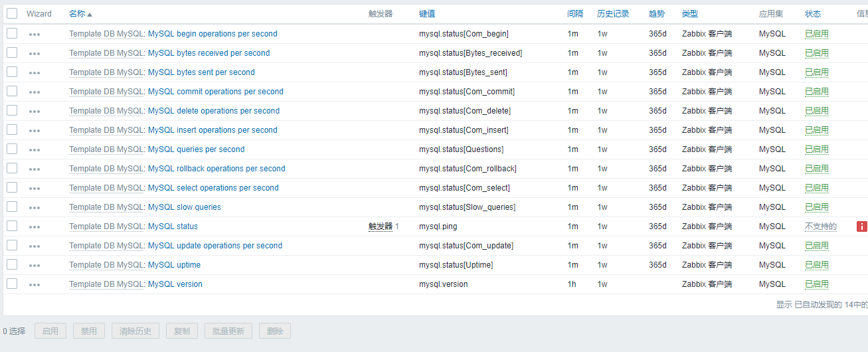This screenshot has height=352, width=868.
Task: Sort table by 状态 column header
Action: point(813,14)
